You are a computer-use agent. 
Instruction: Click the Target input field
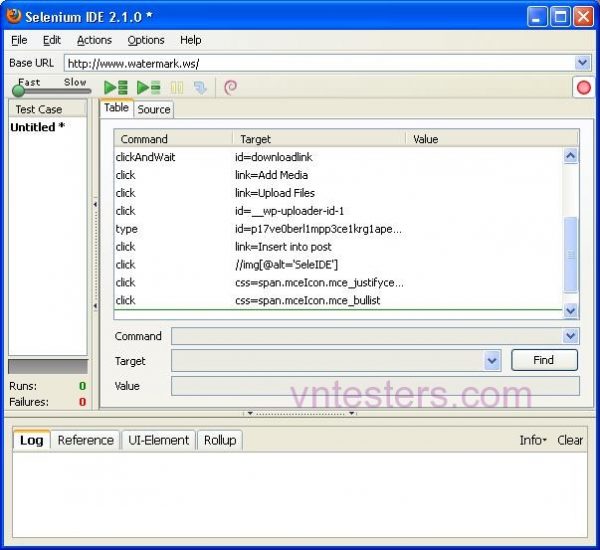(328, 361)
